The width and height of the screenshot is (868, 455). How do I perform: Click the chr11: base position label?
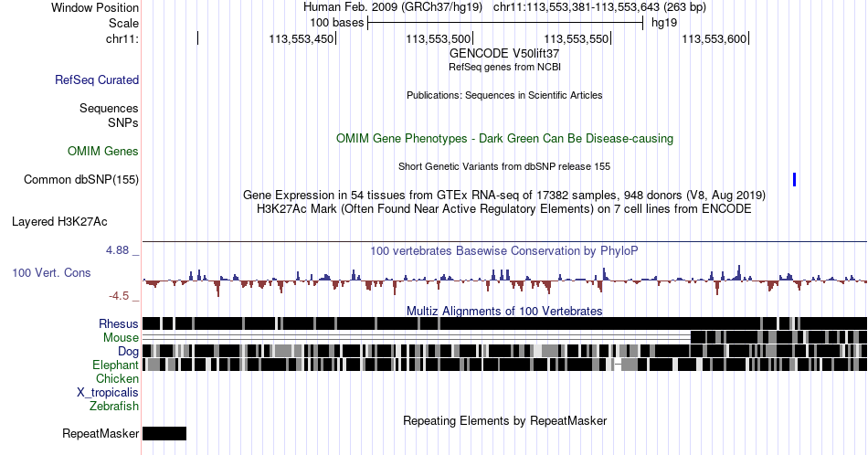[122, 38]
